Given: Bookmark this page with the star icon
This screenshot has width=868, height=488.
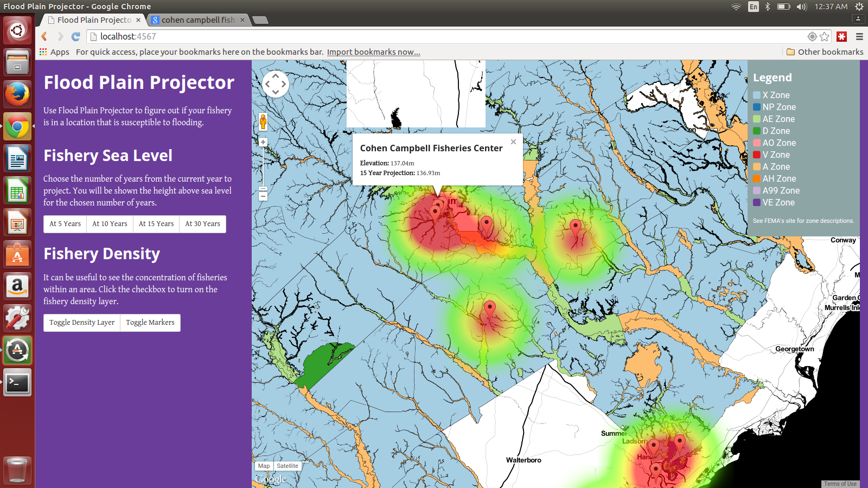Looking at the screenshot, I should [x=825, y=36].
